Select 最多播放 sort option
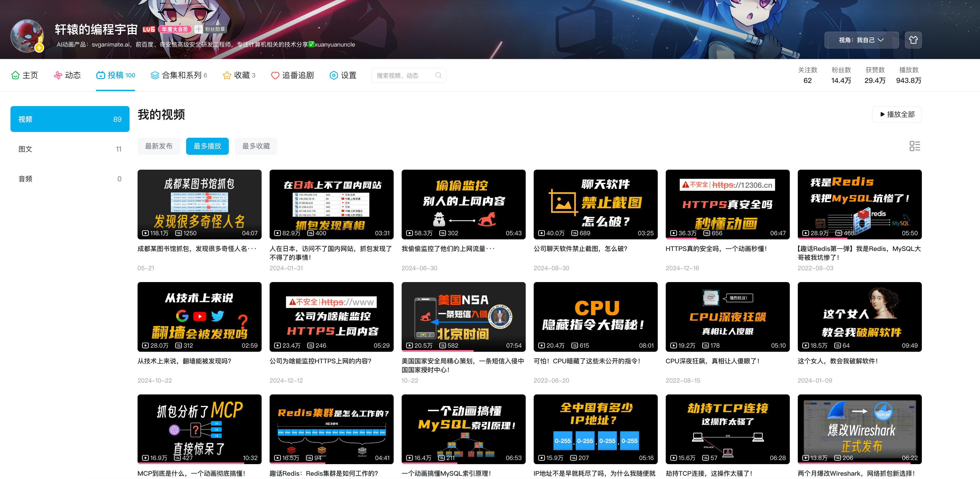Image resolution: width=980 pixels, height=479 pixels. tap(207, 146)
